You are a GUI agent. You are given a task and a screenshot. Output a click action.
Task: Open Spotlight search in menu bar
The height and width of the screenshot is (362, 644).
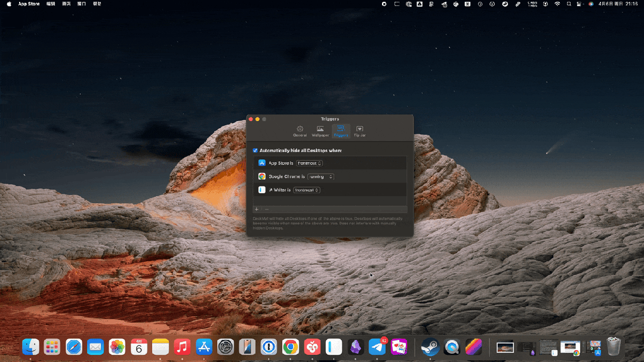tap(569, 4)
